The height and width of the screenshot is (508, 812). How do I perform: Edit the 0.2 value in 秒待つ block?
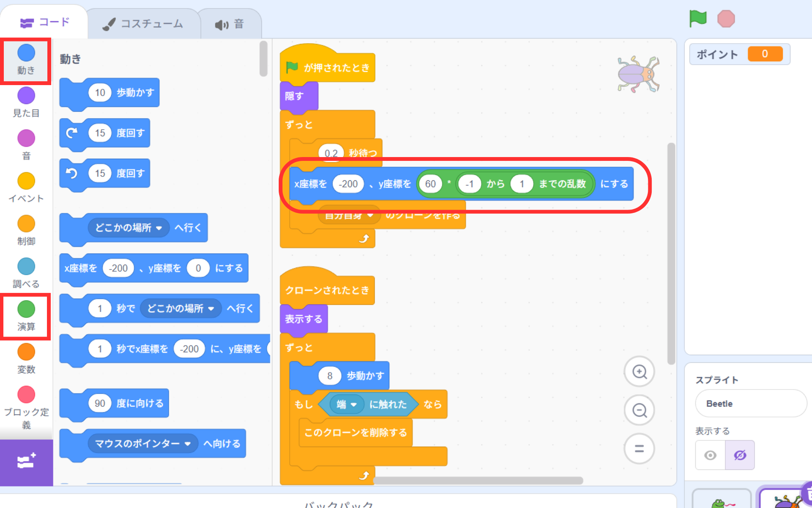coord(331,153)
